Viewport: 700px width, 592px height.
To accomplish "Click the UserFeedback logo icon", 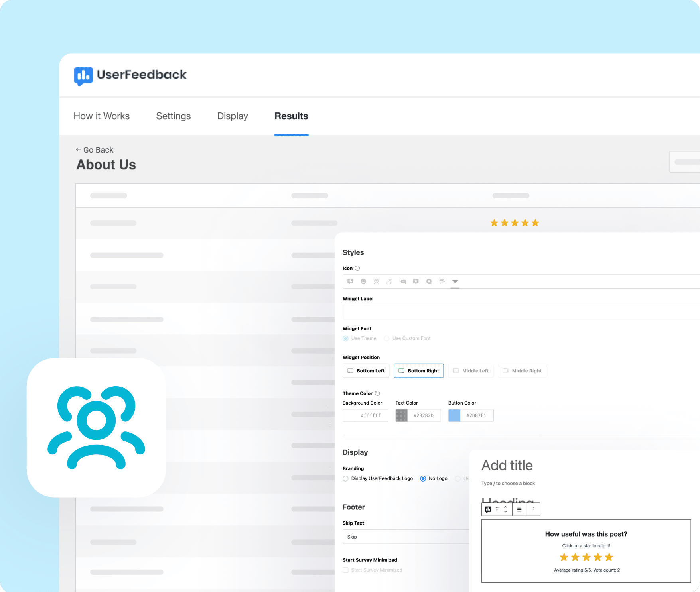I will (83, 76).
